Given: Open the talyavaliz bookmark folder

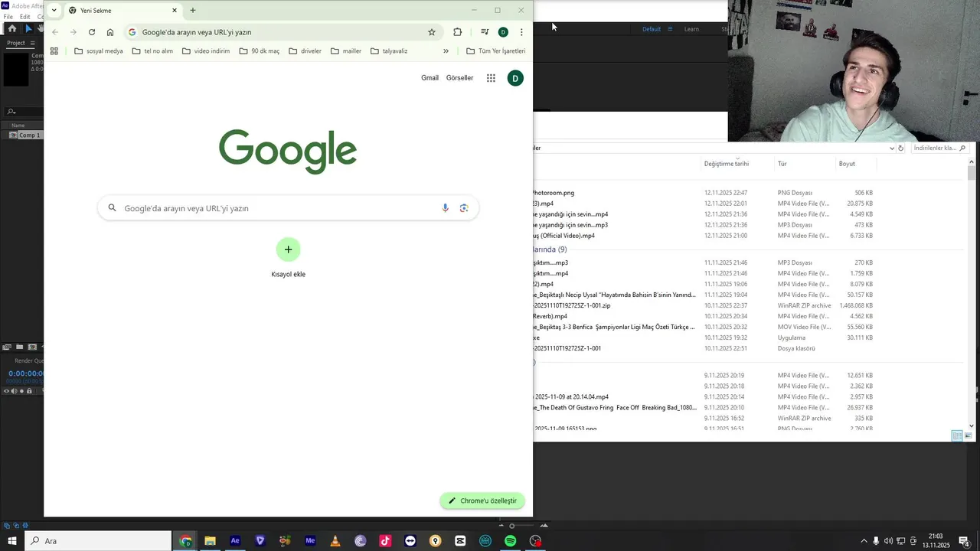Looking at the screenshot, I should [x=389, y=51].
